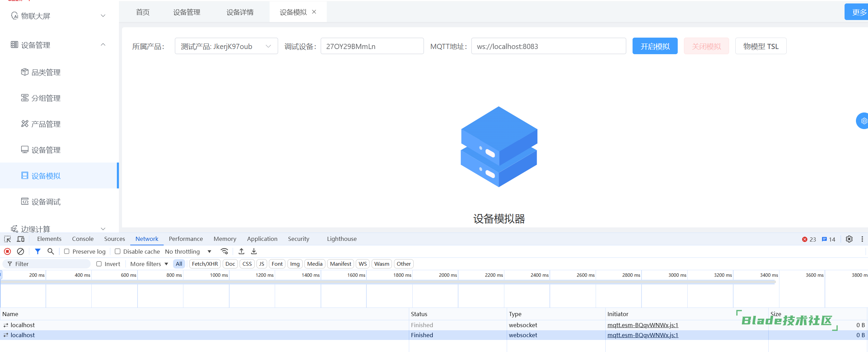Click the 1000 ms timeline marker
The height and width of the screenshot is (352, 868).
pyautogui.click(x=219, y=275)
